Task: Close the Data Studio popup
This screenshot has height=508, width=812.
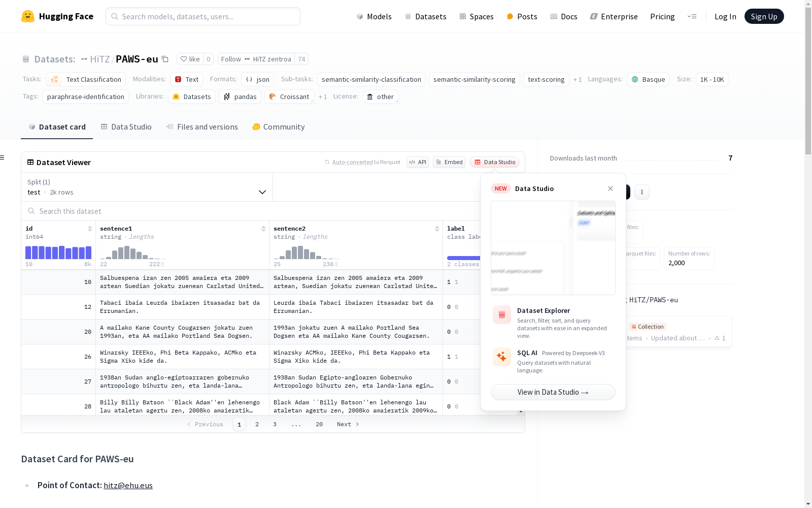Action: pos(611,188)
